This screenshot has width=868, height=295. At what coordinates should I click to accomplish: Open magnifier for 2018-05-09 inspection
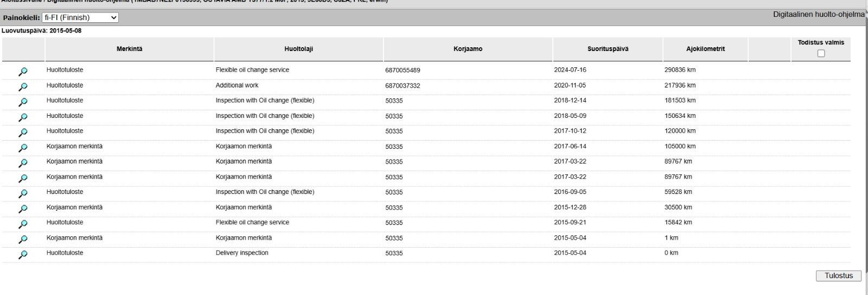tap(23, 117)
